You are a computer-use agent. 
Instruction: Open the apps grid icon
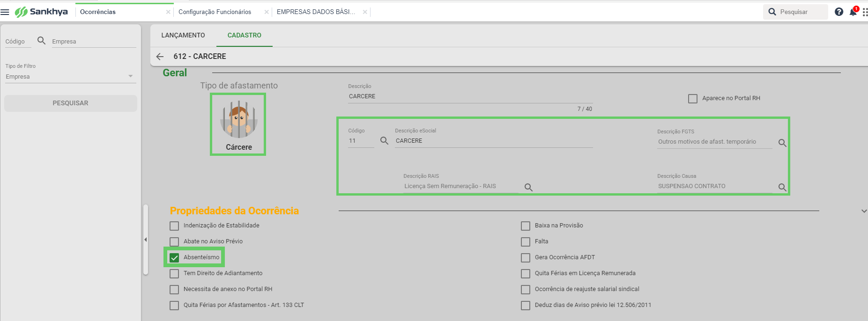(865, 12)
